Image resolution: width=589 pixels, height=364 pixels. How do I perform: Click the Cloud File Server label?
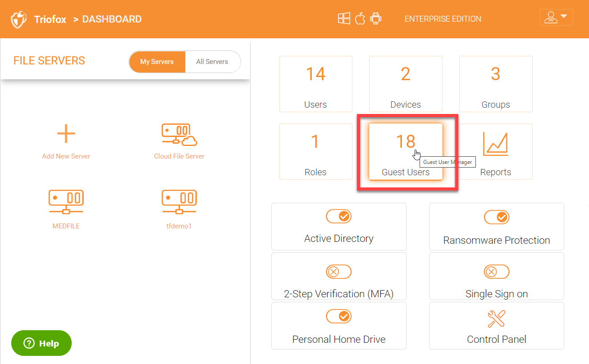click(x=179, y=156)
